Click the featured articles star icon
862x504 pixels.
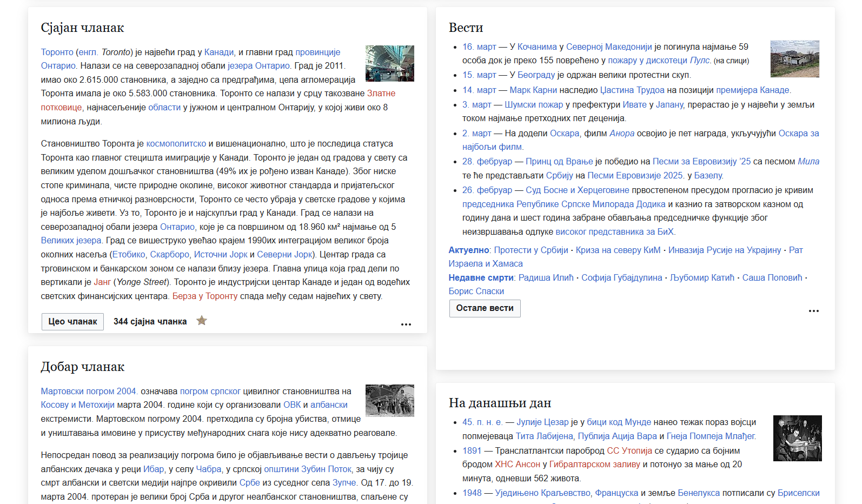pyautogui.click(x=202, y=321)
